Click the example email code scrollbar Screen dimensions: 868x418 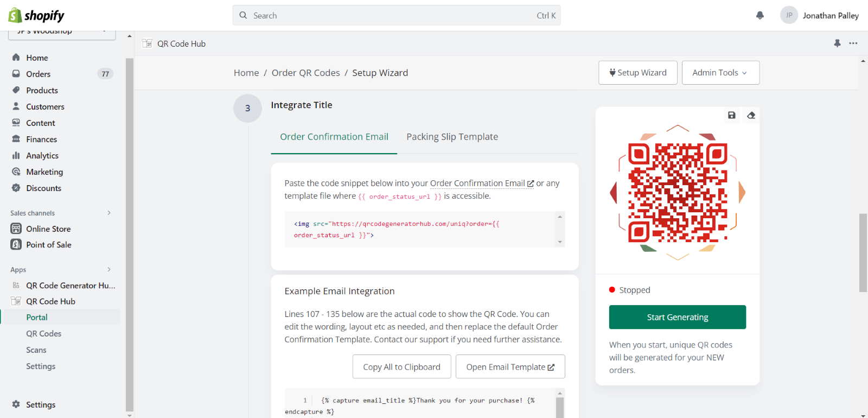[560, 407]
